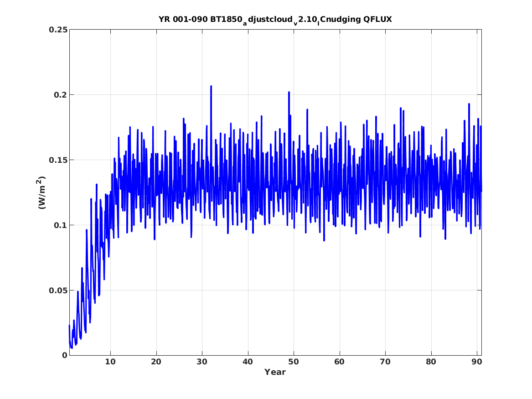This screenshot has height=399, width=532.
Task: Click the plot title mentioning Cnudging QFLUX
Action: click(x=275, y=20)
